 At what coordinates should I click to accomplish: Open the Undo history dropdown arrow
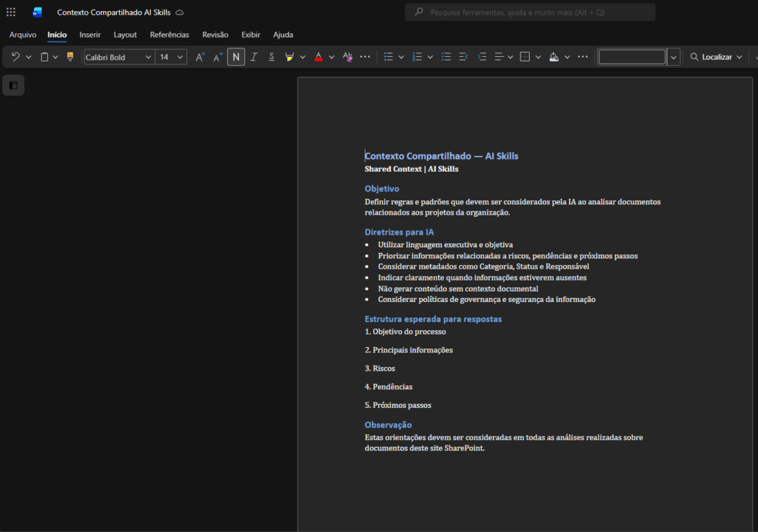click(x=29, y=57)
